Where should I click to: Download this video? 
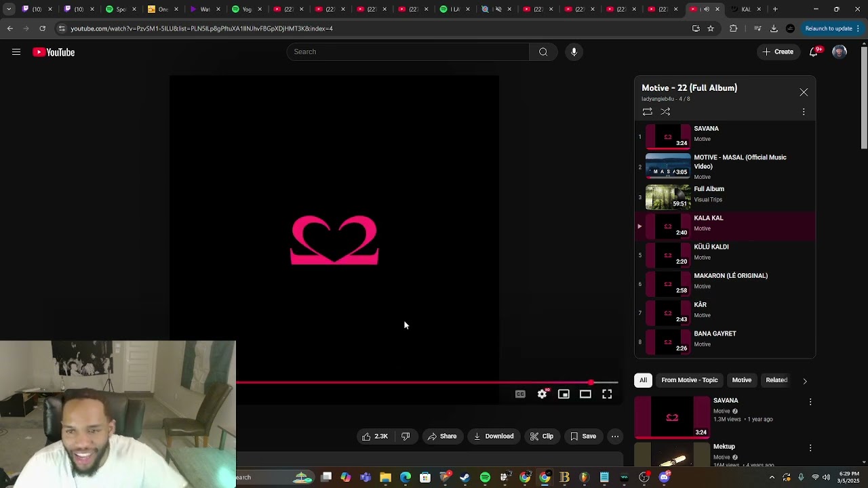(x=494, y=436)
